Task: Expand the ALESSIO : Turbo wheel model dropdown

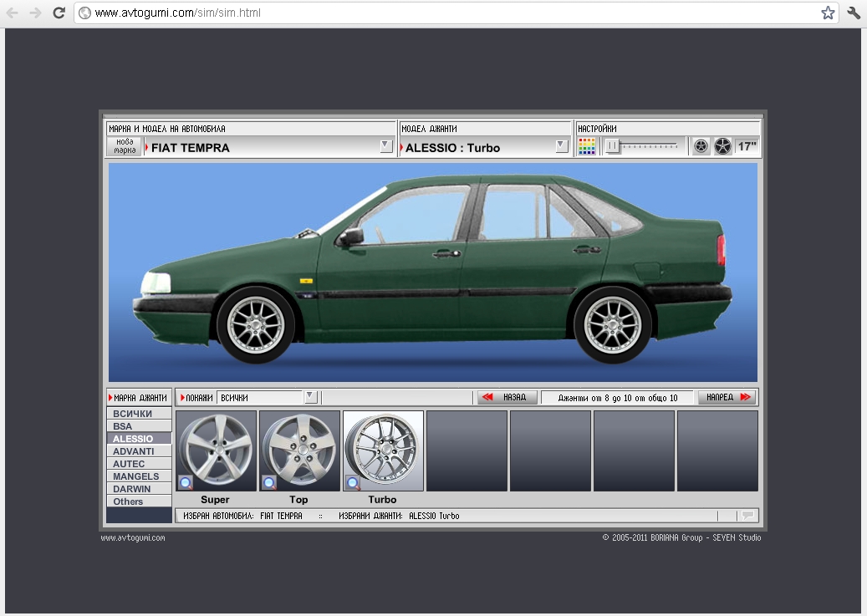Action: (x=561, y=146)
